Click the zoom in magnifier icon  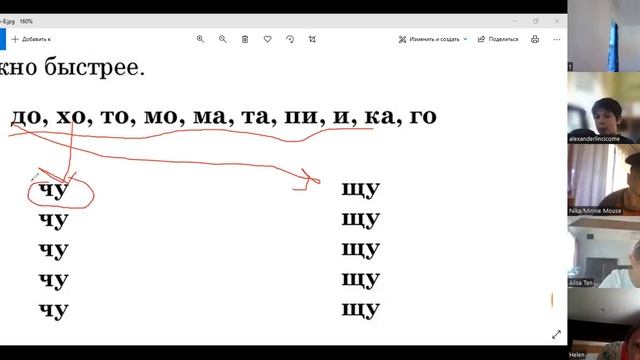200,39
